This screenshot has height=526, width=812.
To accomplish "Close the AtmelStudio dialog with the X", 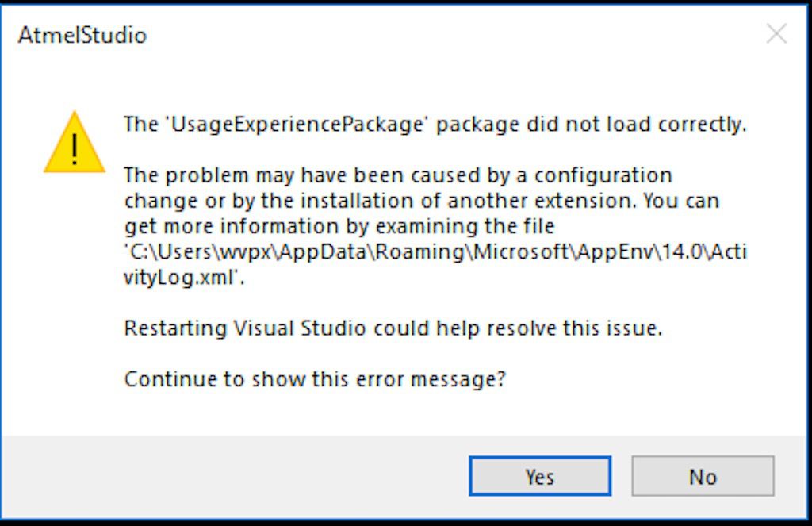I will pyautogui.click(x=776, y=34).
